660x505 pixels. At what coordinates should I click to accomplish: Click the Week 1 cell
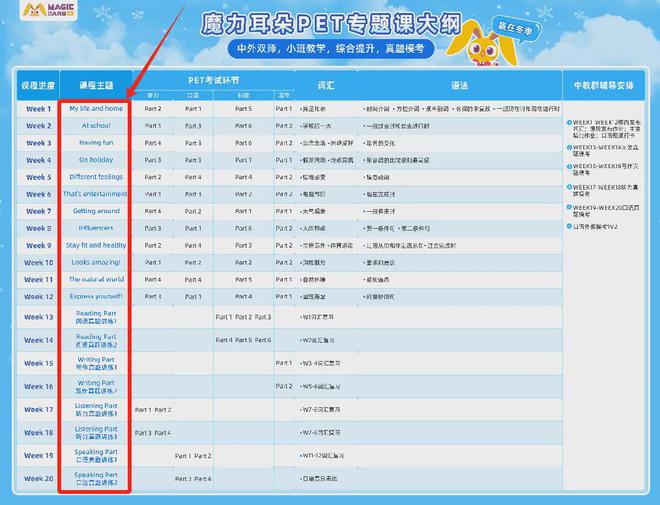point(38,109)
